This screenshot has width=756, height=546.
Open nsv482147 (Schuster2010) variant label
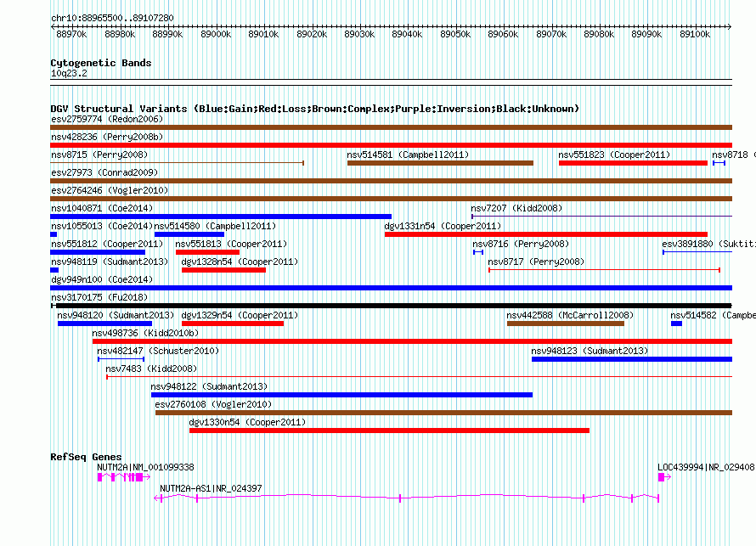tap(158, 351)
